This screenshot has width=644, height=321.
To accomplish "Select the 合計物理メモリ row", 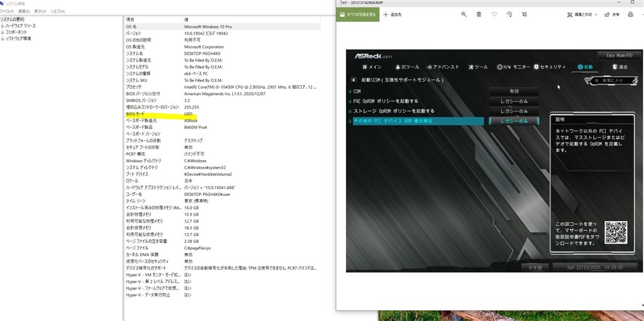I will (222, 215).
